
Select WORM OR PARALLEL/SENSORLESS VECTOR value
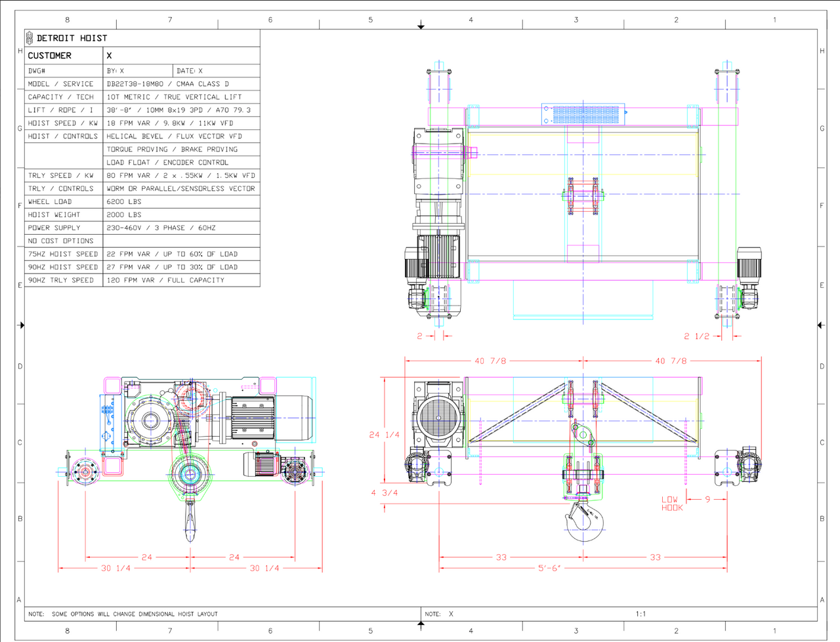pos(180,189)
